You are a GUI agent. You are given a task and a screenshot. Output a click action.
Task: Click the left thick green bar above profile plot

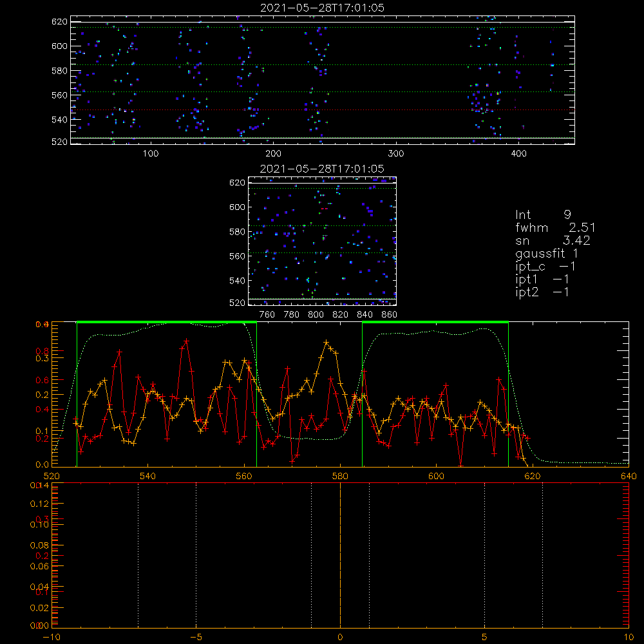click(167, 323)
